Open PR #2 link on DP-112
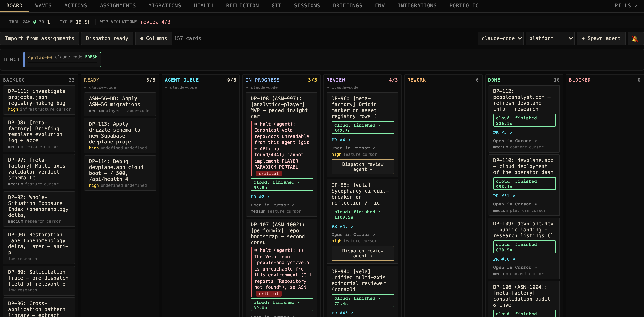This screenshot has width=644, height=317. [x=503, y=133]
